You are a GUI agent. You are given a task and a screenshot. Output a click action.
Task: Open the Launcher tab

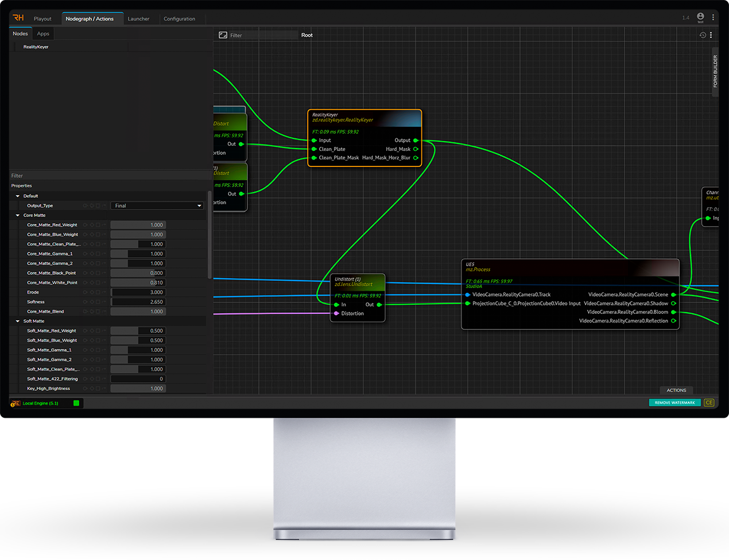pos(138,19)
